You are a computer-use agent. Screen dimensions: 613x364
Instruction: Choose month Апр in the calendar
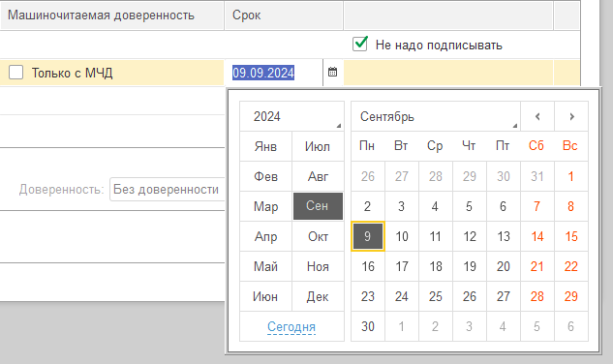click(x=266, y=236)
